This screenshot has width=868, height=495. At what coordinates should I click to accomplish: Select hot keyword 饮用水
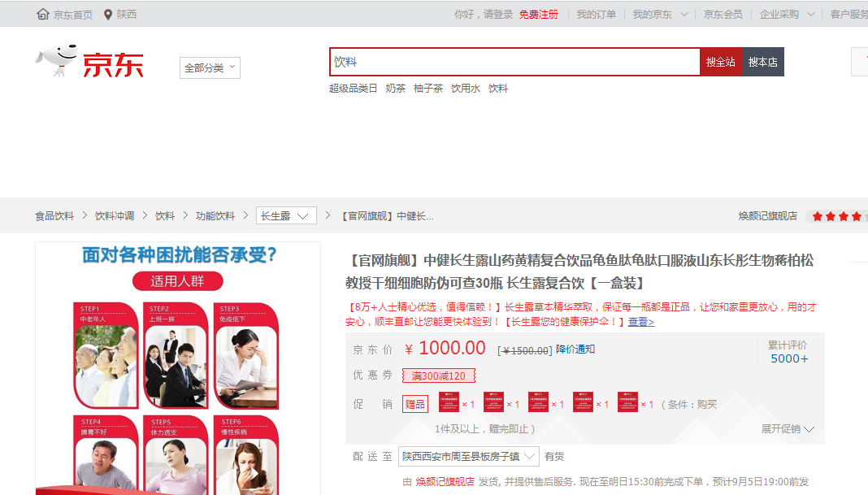point(466,88)
